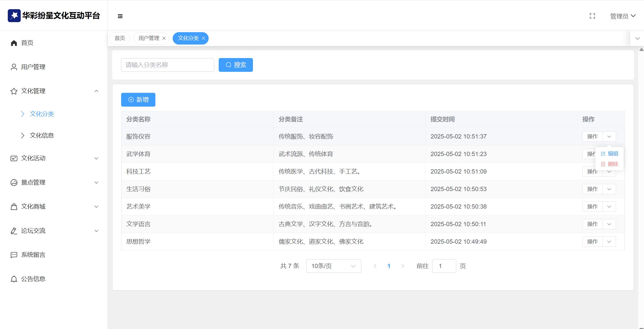Viewport: 644px width, 329px height.
Task: Close the 用户管理 tab
Action: coord(164,38)
